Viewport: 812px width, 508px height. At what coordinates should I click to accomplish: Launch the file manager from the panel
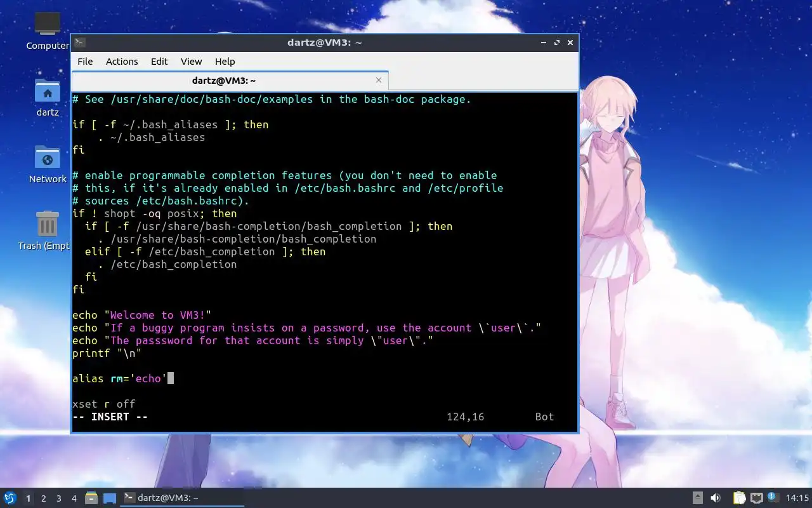tap(91, 498)
